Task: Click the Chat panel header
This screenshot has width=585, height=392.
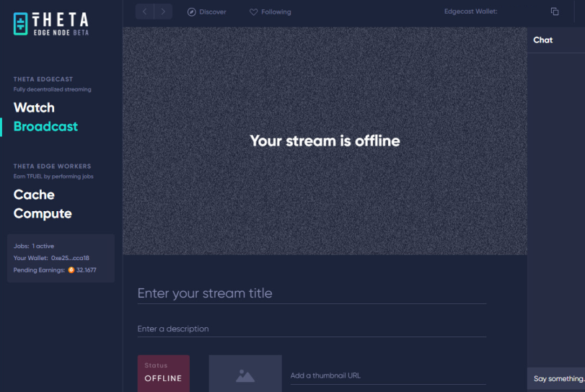Action: tap(556, 40)
